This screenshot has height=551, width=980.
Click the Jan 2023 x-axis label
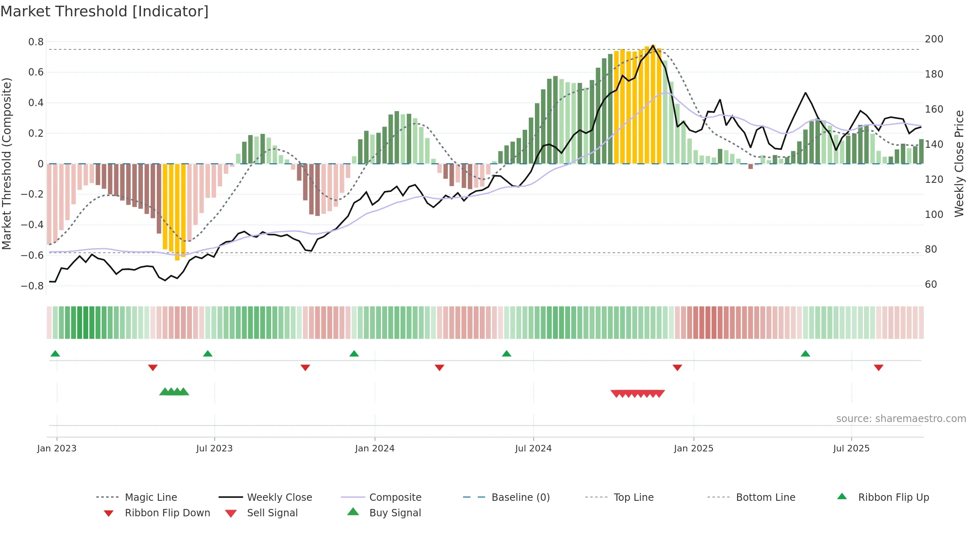[57, 448]
